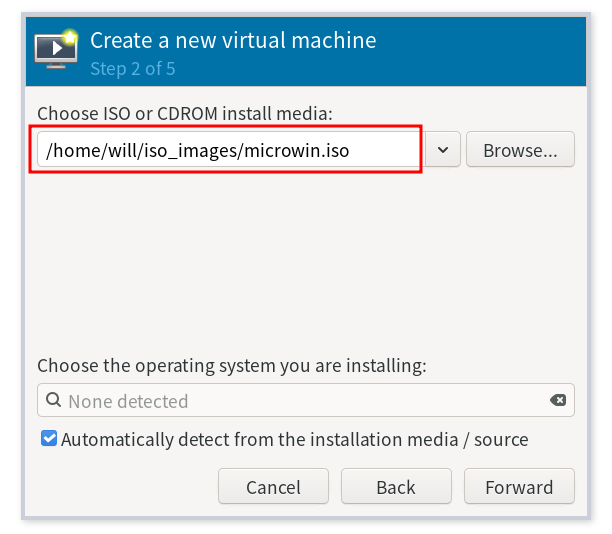
Task: Click 'Choose ISO or CDROM install media' label
Action: coord(185,112)
